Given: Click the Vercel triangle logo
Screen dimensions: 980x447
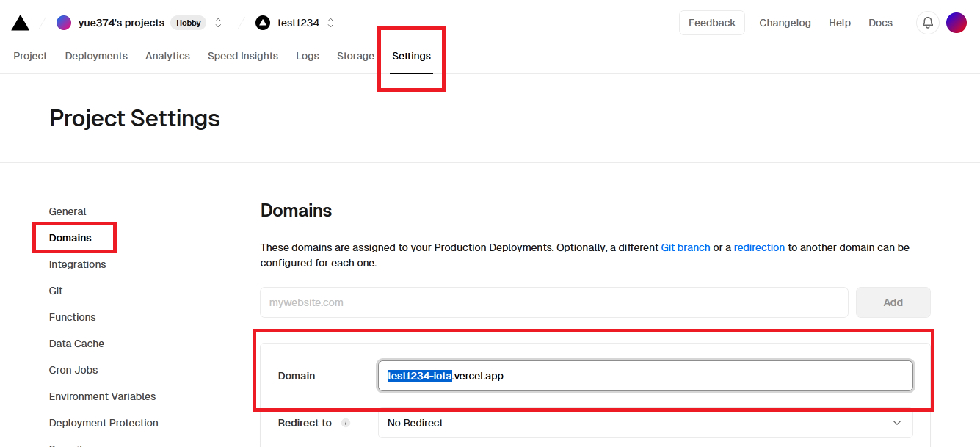Looking at the screenshot, I should point(21,23).
